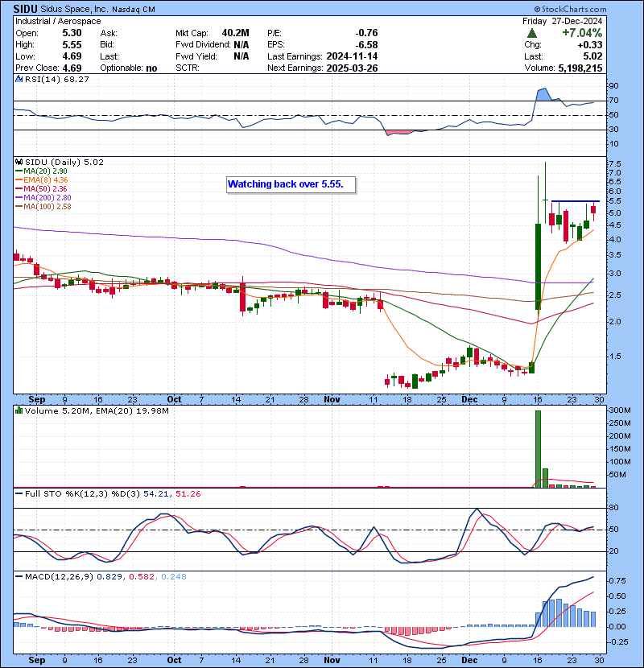644x668 pixels.
Task: Click the Optionable: no field
Action: coord(128,68)
